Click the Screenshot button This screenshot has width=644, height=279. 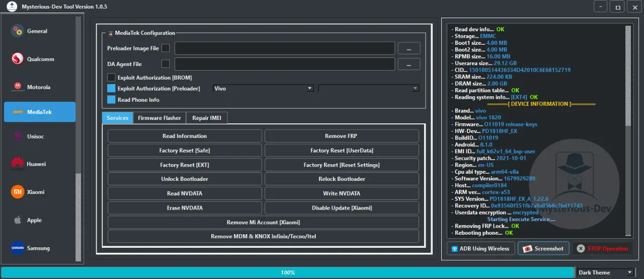543,249
